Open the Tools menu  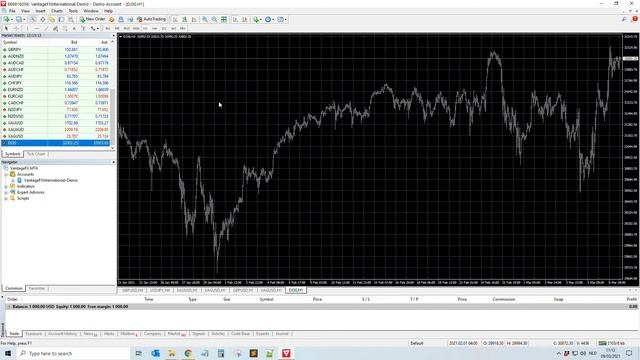[x=73, y=11]
